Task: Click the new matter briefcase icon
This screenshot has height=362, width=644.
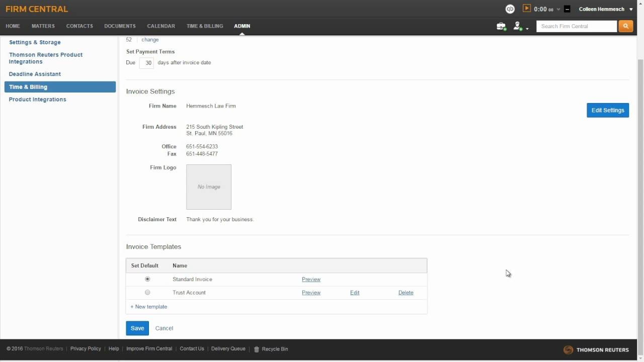Action: (501, 26)
